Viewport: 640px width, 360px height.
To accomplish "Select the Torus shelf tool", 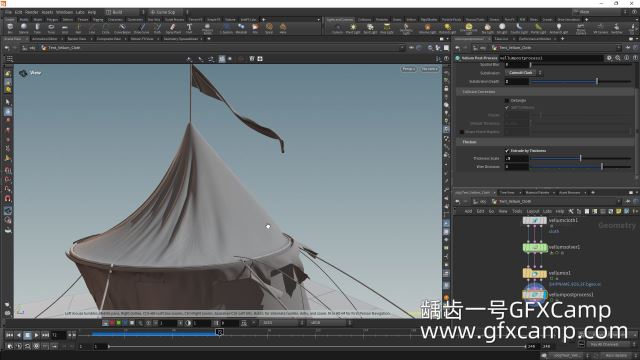I will click(x=51, y=28).
